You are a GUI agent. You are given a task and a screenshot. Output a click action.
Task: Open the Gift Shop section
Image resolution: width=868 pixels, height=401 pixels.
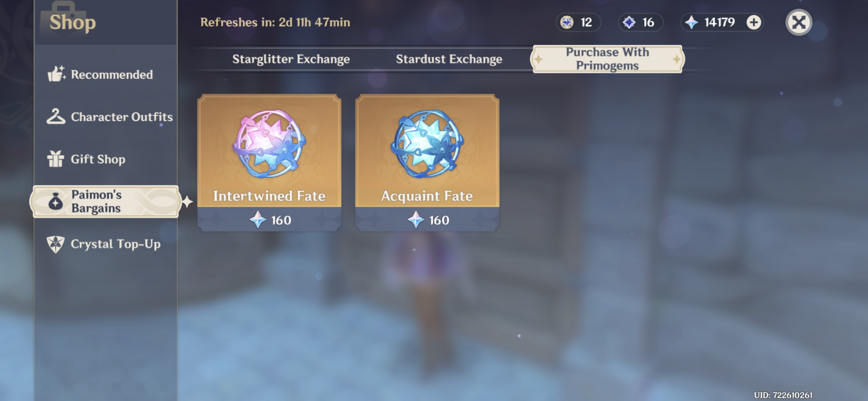pyautogui.click(x=105, y=159)
